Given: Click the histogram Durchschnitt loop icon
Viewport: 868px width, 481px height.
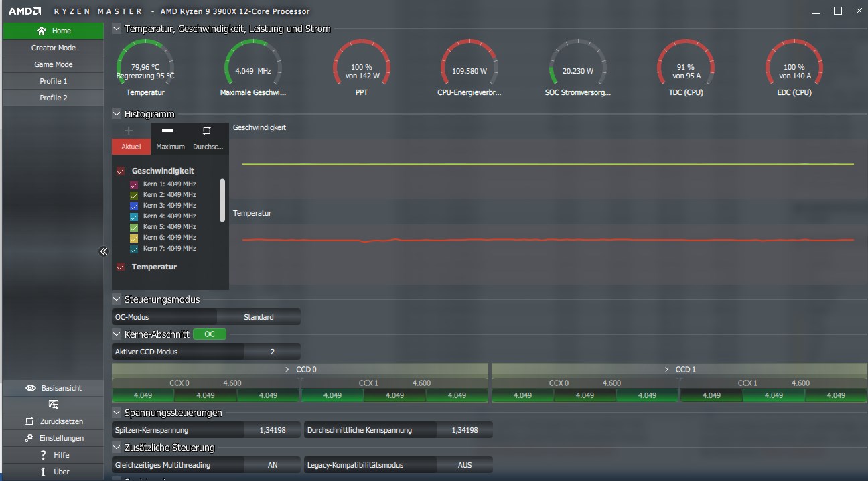Looking at the screenshot, I should point(206,131).
